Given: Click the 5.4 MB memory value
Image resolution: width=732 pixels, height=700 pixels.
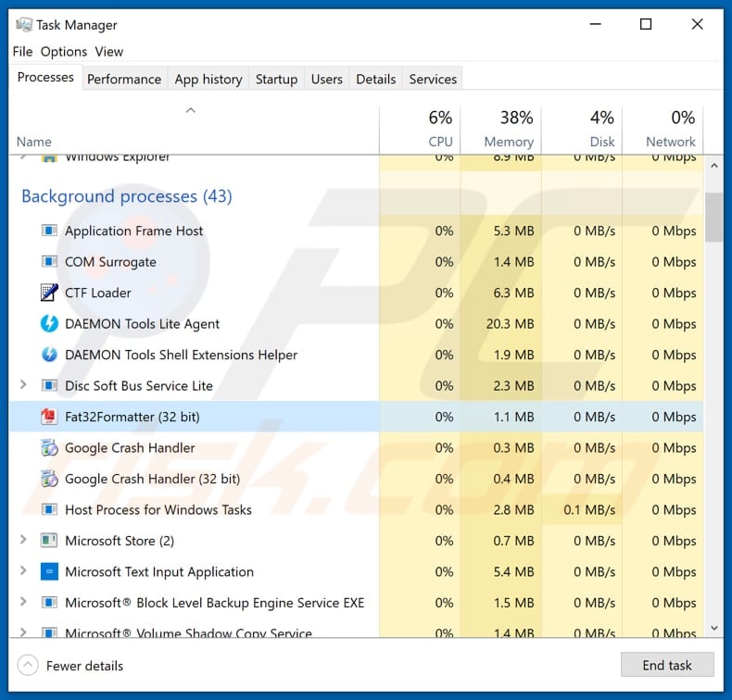Looking at the screenshot, I should click(513, 571).
